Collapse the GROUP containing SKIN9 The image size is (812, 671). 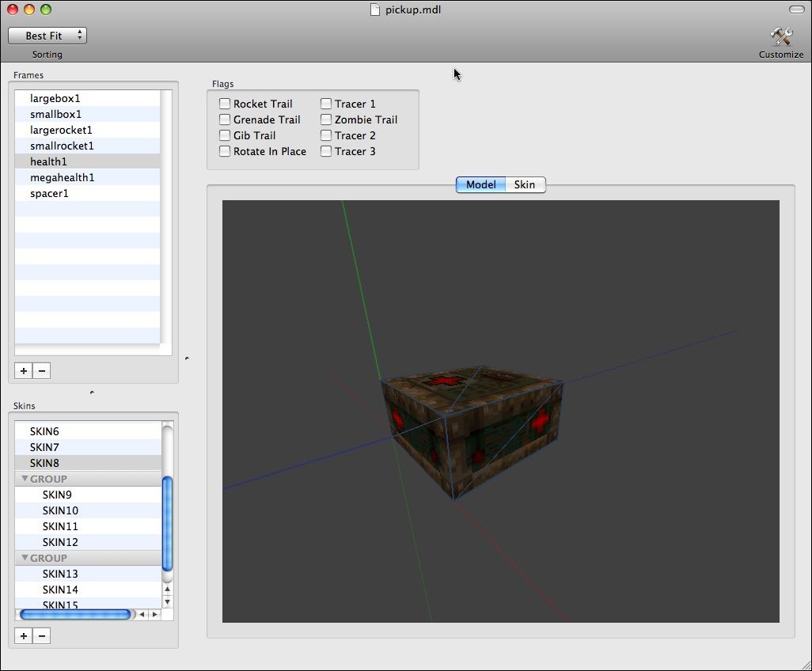[x=25, y=479]
